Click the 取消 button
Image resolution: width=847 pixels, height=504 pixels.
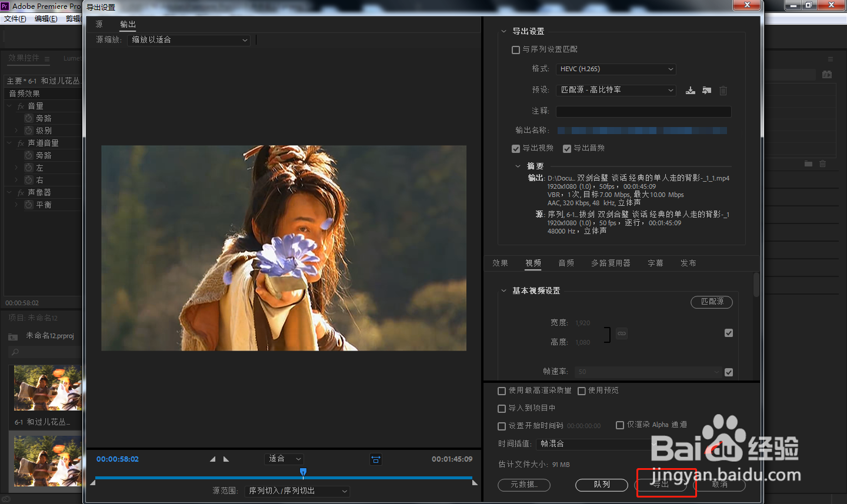(x=719, y=485)
